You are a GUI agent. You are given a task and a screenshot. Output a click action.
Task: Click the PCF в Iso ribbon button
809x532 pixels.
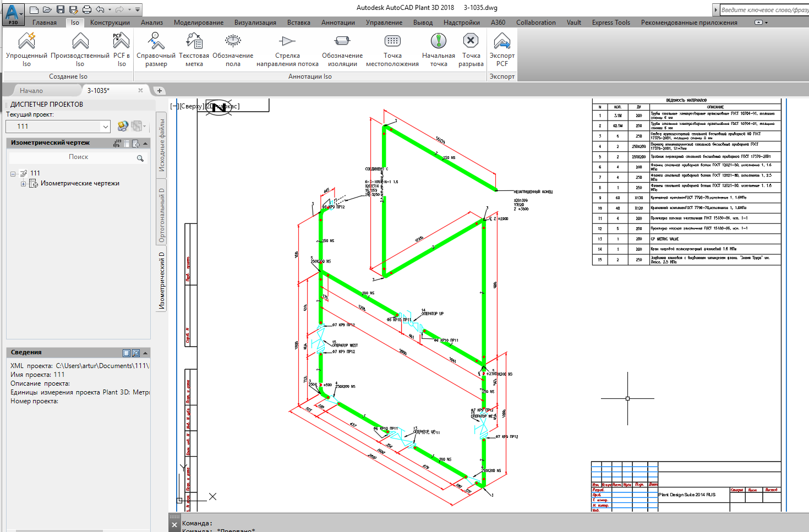122,49
